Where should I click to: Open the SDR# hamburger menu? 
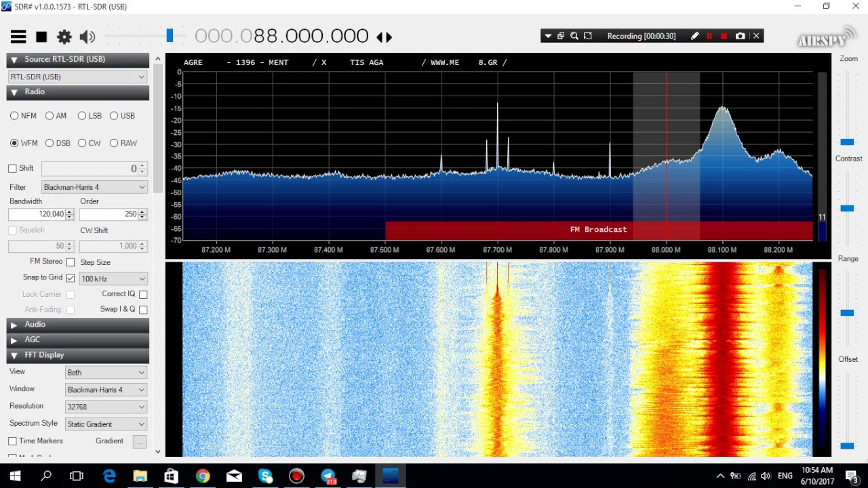(18, 37)
